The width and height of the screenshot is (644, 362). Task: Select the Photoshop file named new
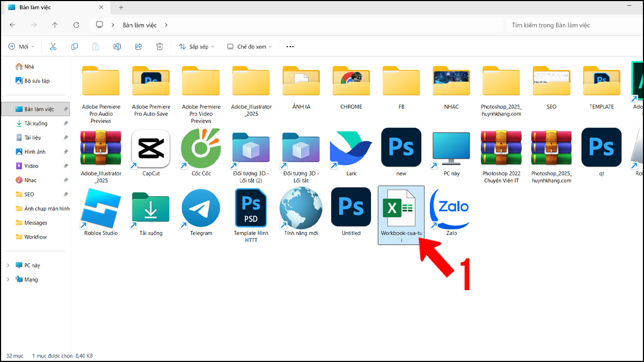[x=401, y=153]
